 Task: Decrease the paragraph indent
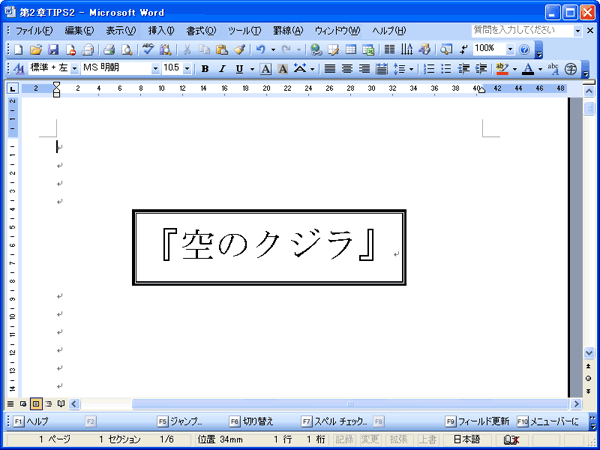(x=463, y=69)
